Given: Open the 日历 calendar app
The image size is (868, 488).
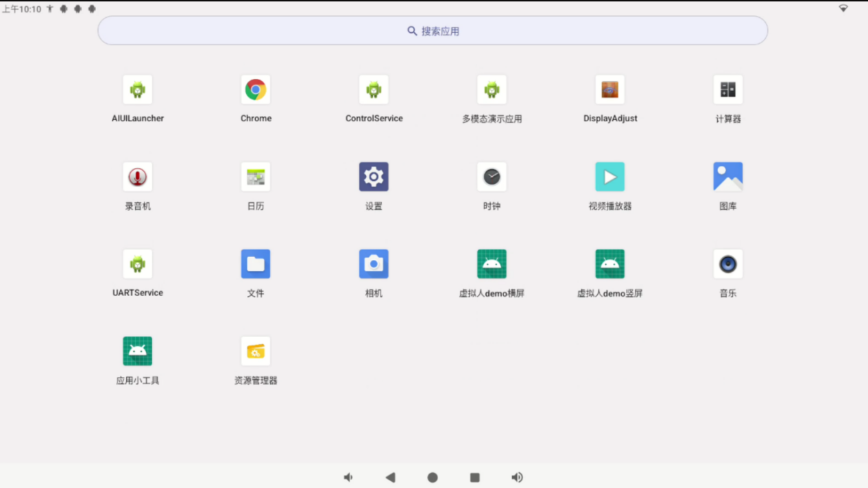Looking at the screenshot, I should coord(256,177).
